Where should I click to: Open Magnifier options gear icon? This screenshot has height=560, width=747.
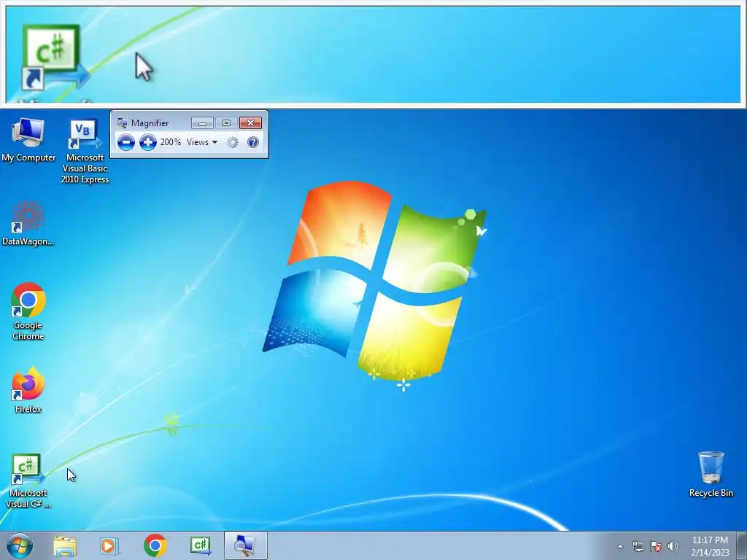click(x=233, y=142)
